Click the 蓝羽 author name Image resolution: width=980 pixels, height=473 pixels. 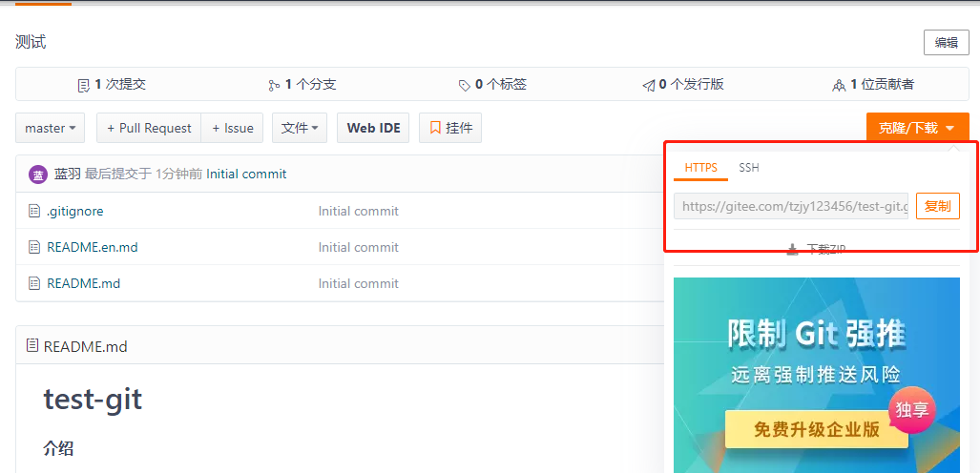click(x=68, y=175)
